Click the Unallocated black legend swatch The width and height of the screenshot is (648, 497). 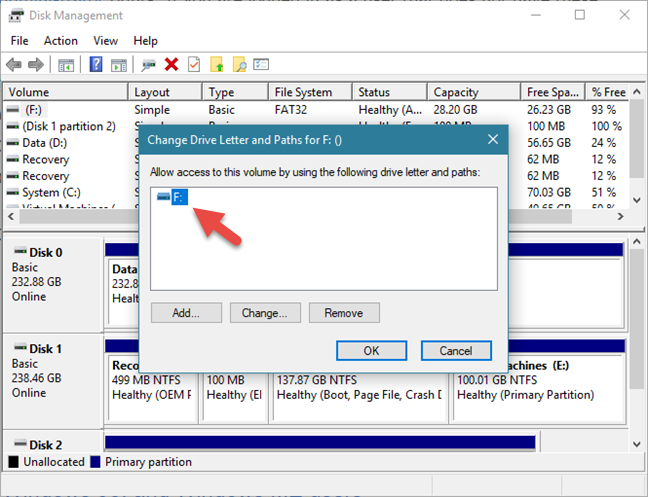(x=13, y=461)
